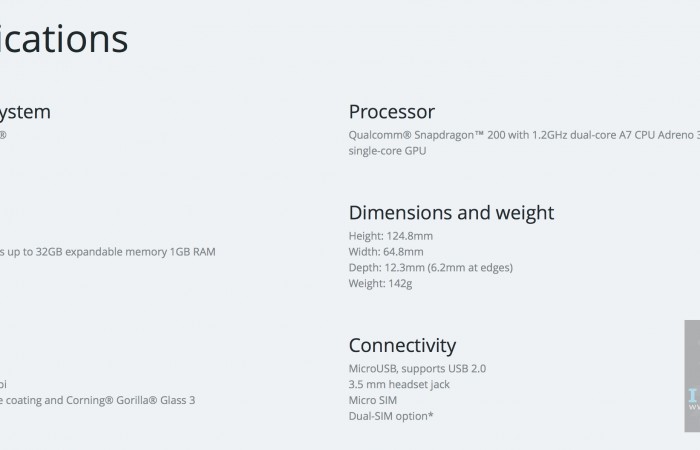Click the 'MicroUSB, supports USB 2.0' line
The height and width of the screenshot is (450, 700).
point(417,368)
